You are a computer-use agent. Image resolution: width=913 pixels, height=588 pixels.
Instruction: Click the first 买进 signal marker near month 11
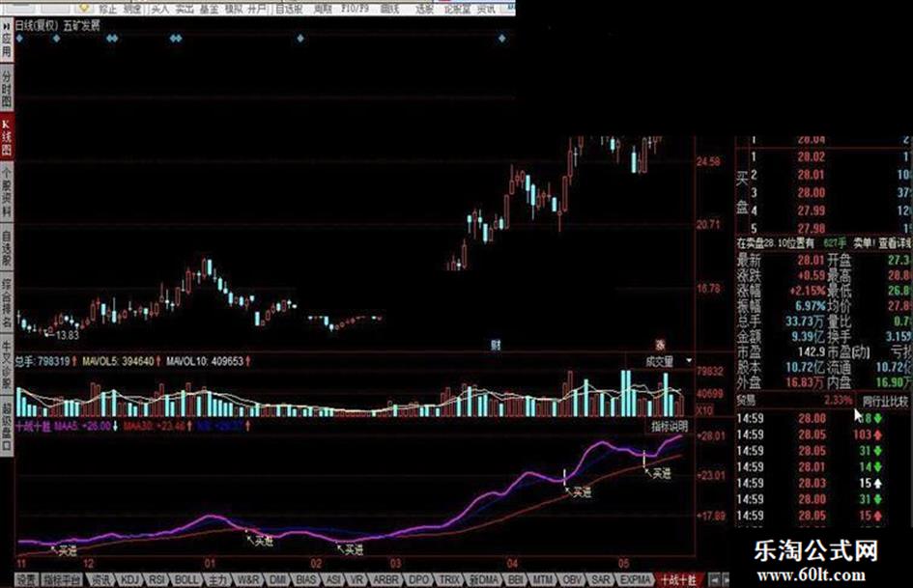tap(65, 550)
